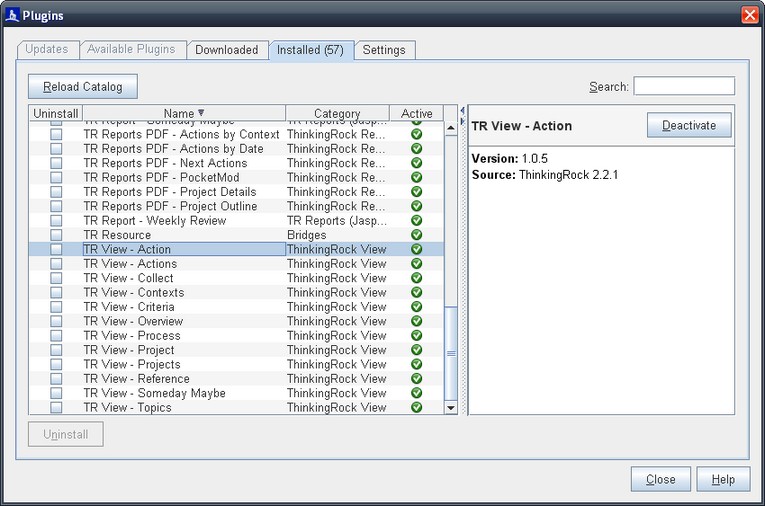Click the green active icon for TR View - Topics
The image size is (765, 506).
416,408
